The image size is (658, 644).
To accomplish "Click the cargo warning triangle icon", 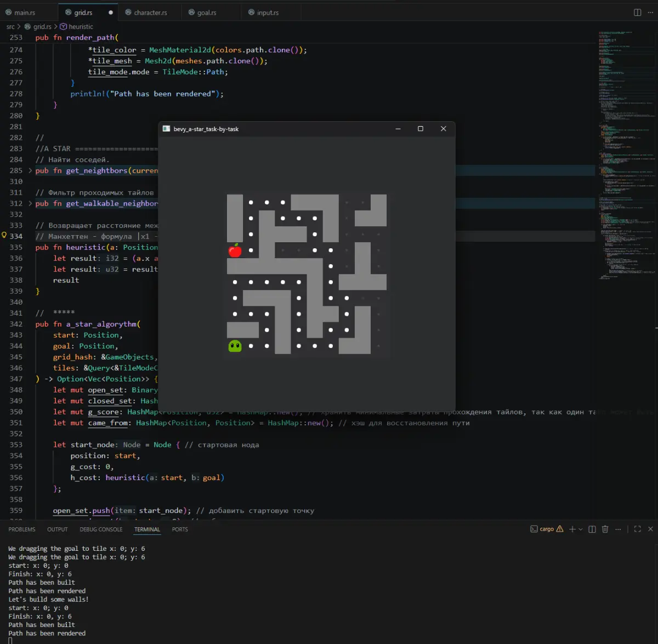I will coord(560,529).
